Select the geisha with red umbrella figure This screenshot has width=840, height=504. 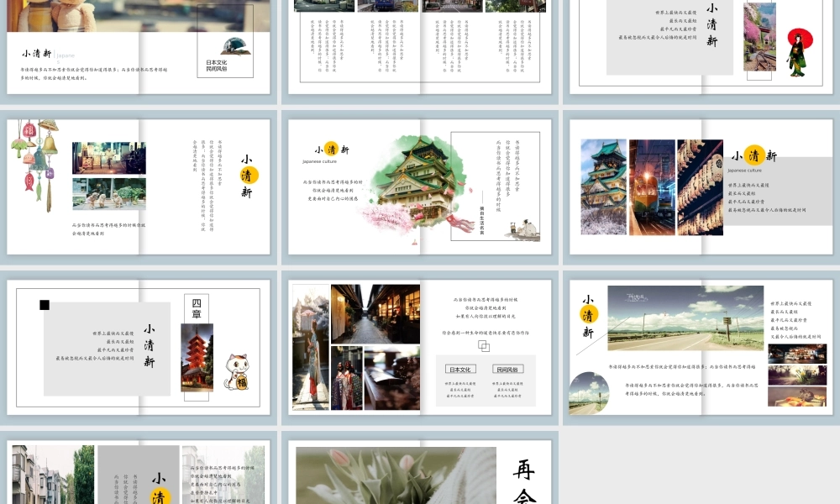click(800, 52)
